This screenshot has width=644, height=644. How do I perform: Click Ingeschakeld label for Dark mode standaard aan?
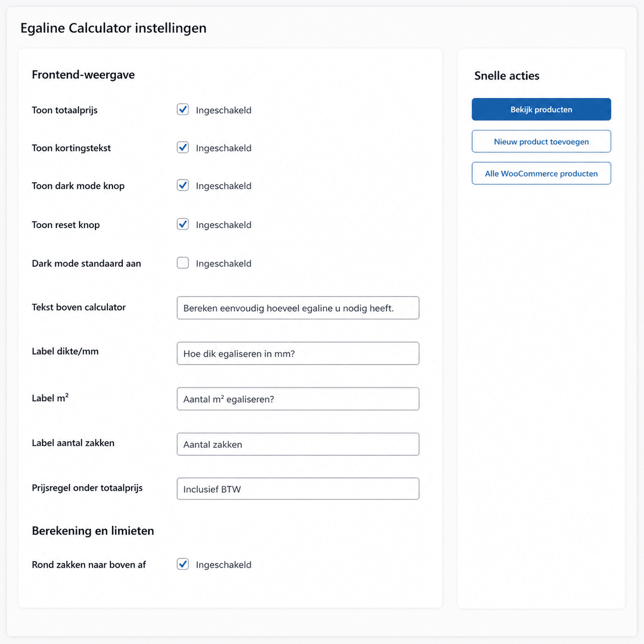coord(223,263)
